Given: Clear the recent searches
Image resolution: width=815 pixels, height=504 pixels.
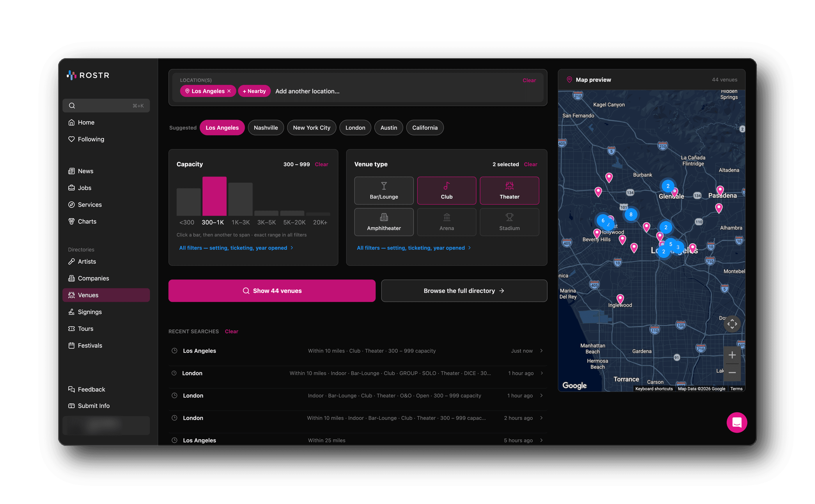Looking at the screenshot, I should tap(231, 331).
